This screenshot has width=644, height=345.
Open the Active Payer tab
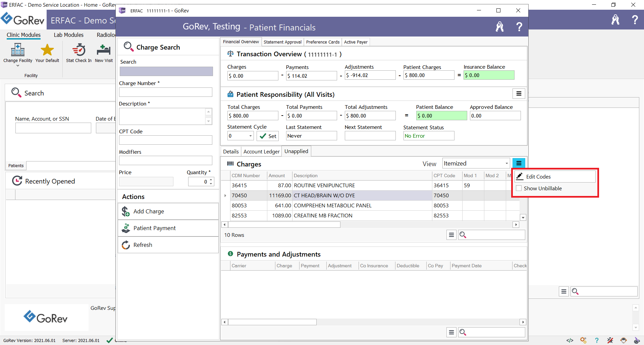click(x=356, y=42)
